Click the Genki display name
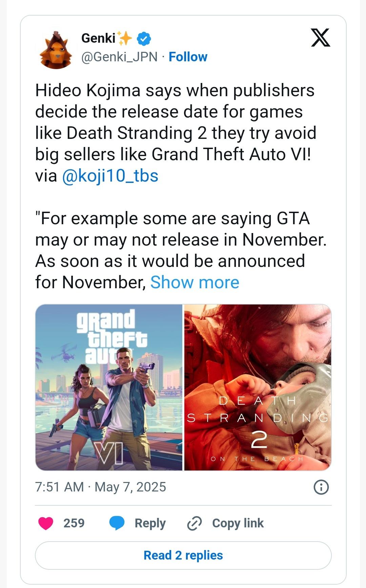Screen dimensions: 366x588 [x=98, y=38]
